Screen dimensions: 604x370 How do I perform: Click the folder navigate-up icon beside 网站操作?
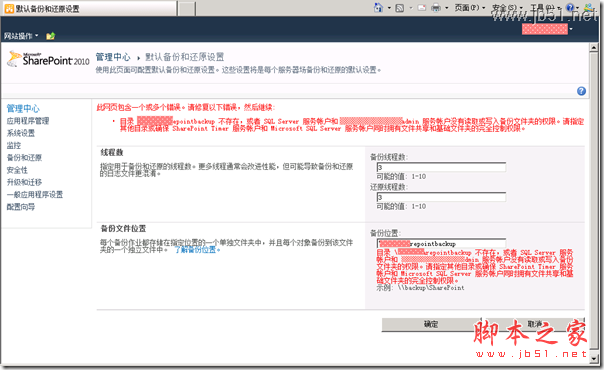click(50, 36)
